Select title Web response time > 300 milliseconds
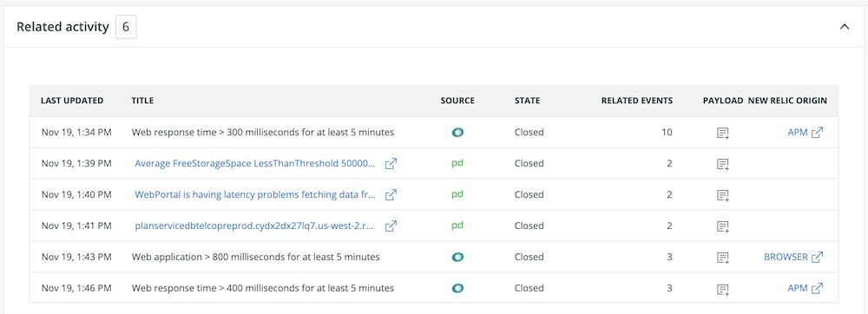 point(262,133)
